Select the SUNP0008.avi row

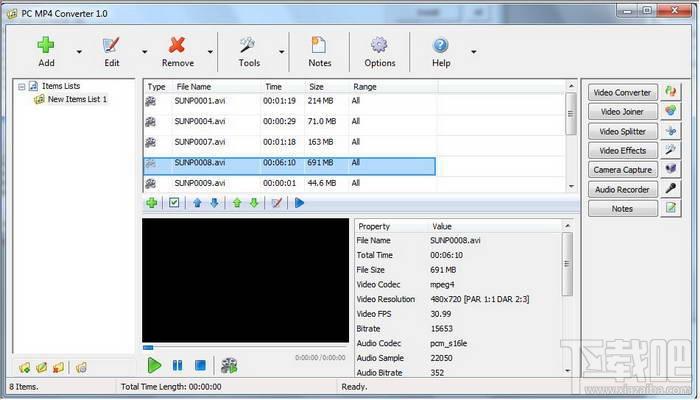point(289,166)
